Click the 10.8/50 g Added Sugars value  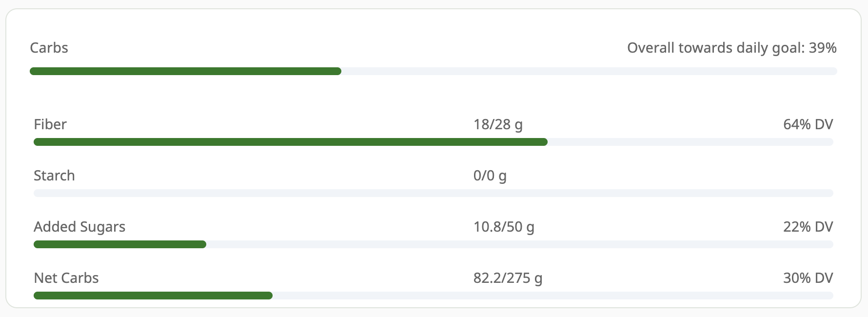(504, 227)
